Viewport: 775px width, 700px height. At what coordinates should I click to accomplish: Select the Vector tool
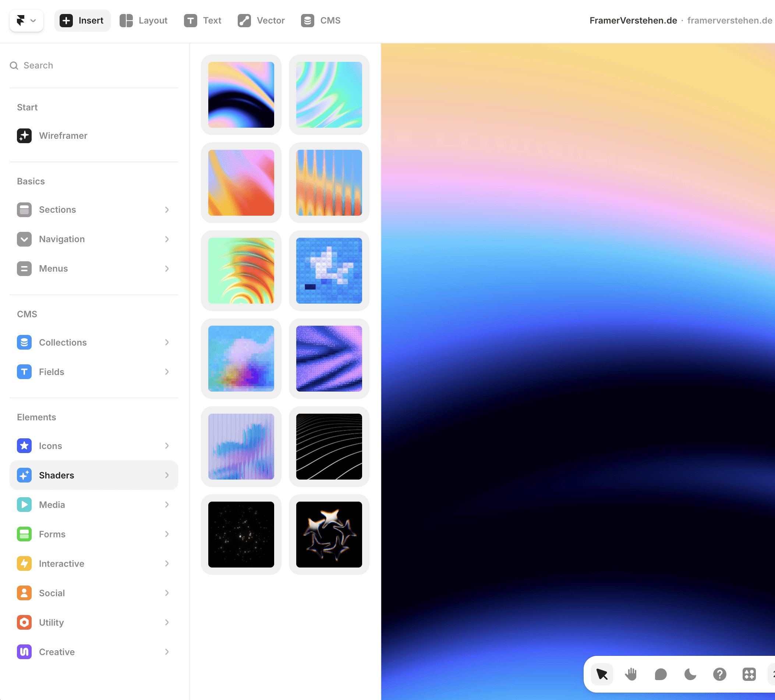[x=261, y=20]
